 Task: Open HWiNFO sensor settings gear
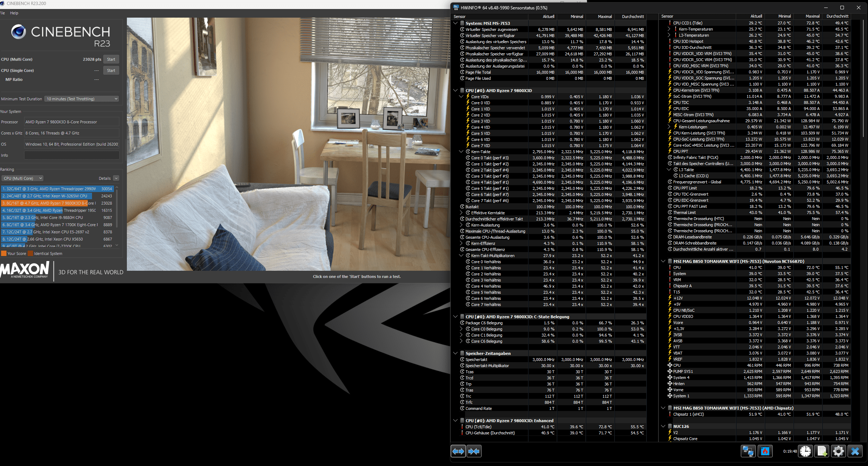pos(839,451)
